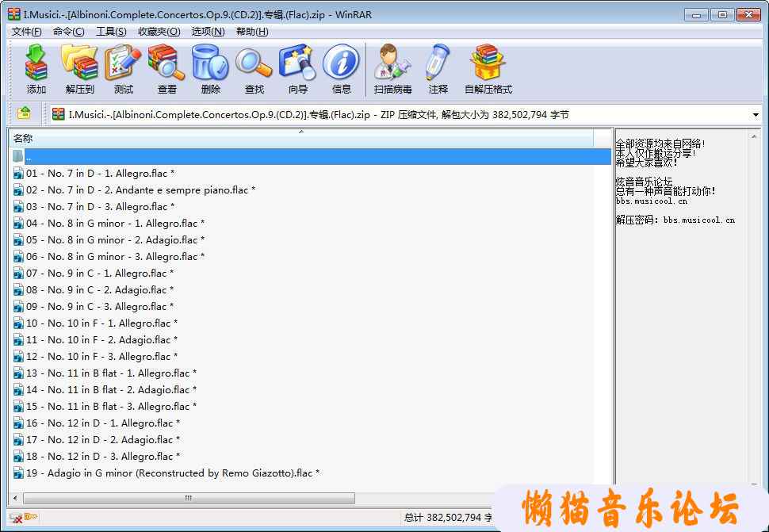The height and width of the screenshot is (532, 769).
Task: Select 14 - No. 11 in B flat - 2. Adagio.flac
Action: pyautogui.click(x=105, y=390)
